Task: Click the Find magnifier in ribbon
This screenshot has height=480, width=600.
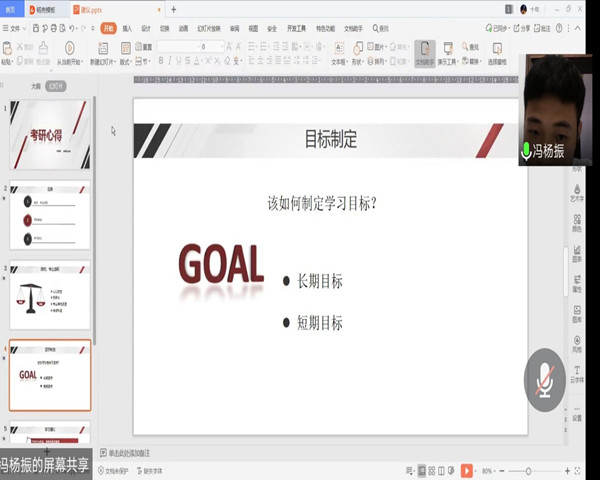Action: coord(465,47)
